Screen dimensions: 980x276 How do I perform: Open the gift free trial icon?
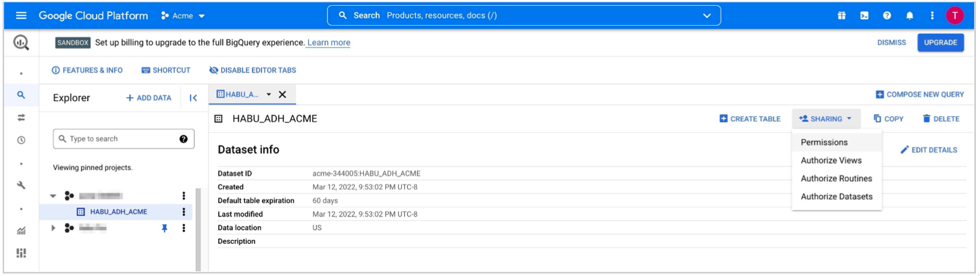841,16
